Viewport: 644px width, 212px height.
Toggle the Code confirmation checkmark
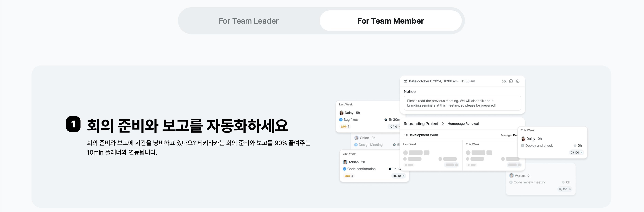(x=344, y=169)
